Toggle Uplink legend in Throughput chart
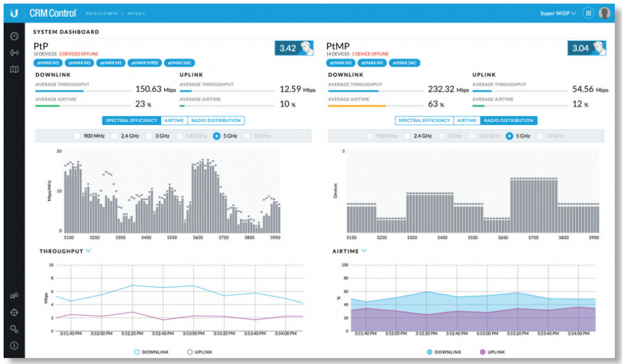 tap(200, 352)
